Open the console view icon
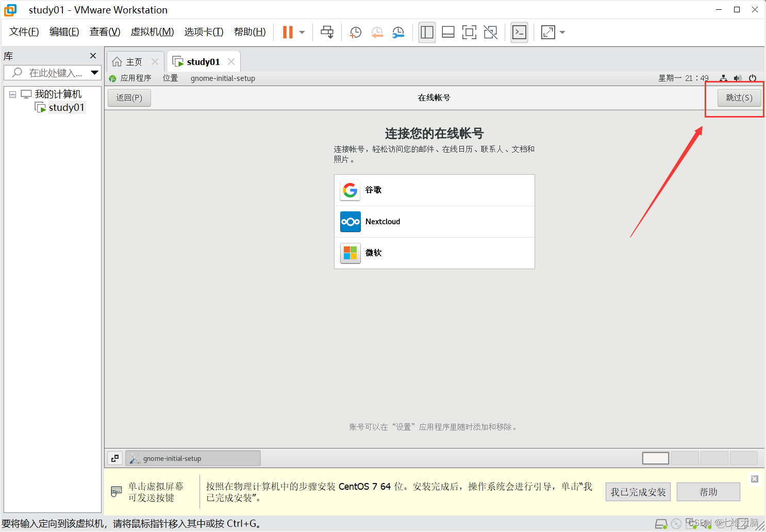The width and height of the screenshot is (766, 532). click(x=519, y=32)
